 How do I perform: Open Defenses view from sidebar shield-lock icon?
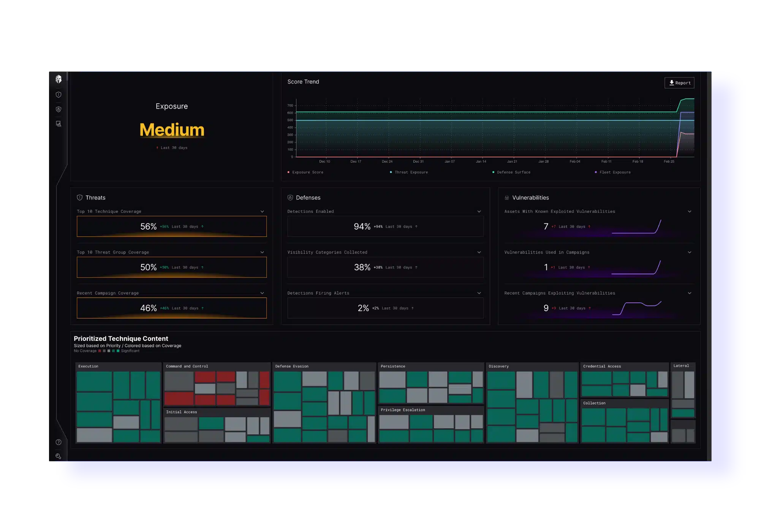59,109
